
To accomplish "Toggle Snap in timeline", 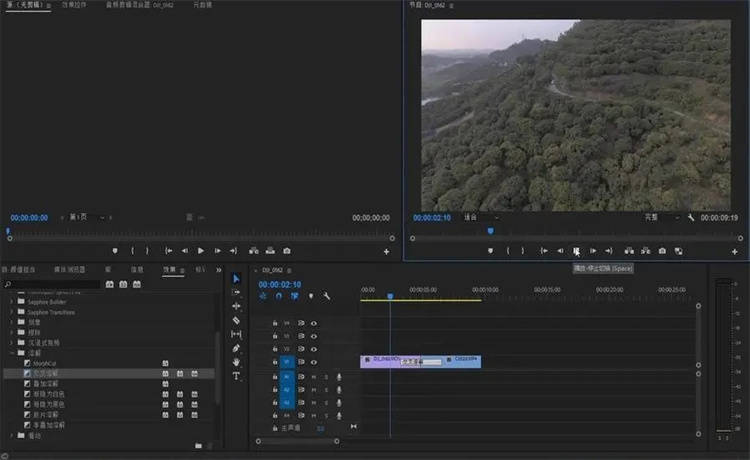I will click(x=279, y=296).
